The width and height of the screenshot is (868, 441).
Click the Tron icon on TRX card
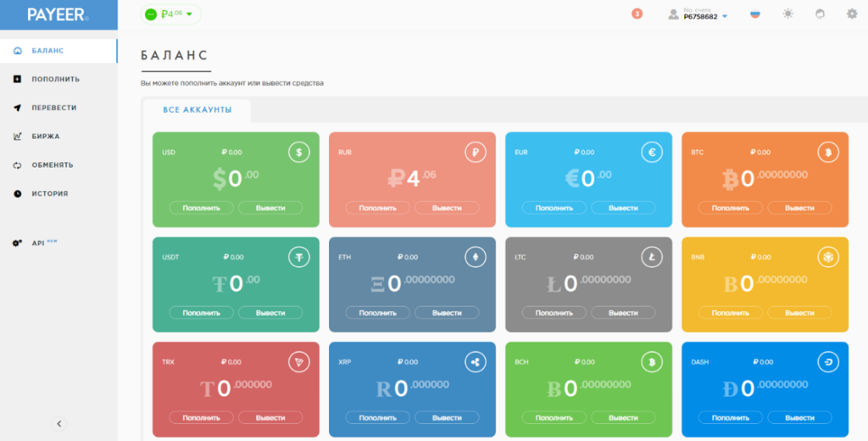coord(299,362)
